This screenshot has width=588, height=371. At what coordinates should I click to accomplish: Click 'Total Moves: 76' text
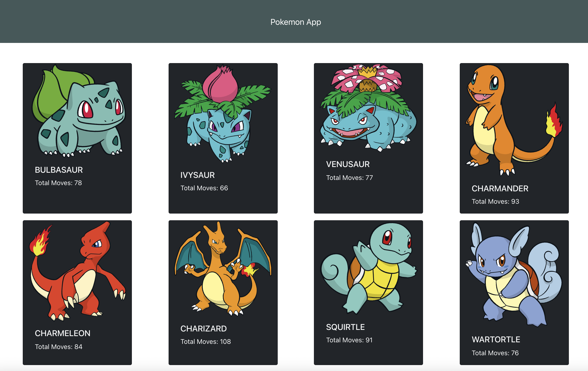[495, 353]
